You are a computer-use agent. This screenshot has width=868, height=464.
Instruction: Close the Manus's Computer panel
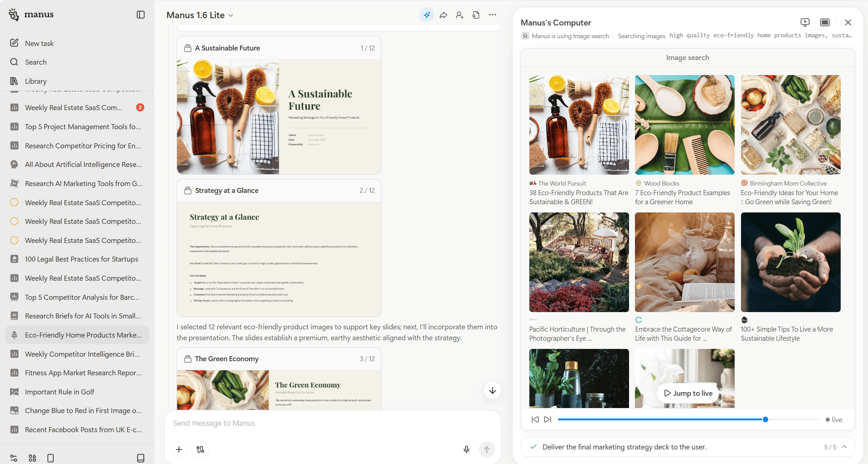(848, 22)
